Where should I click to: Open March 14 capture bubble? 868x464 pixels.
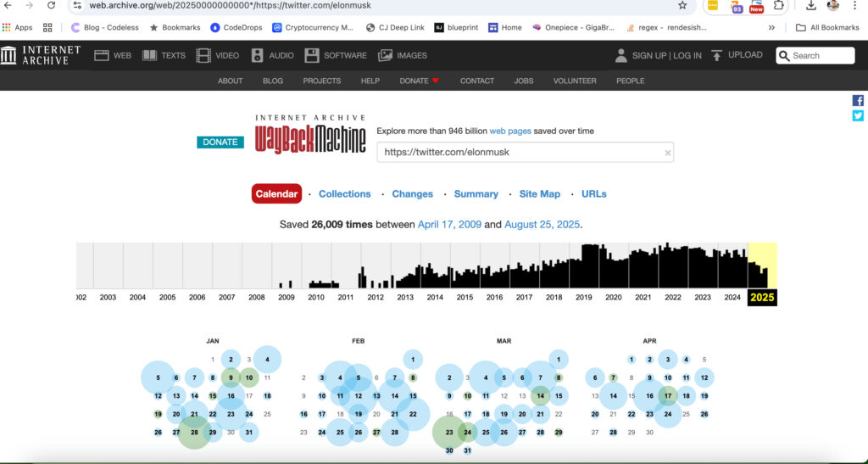click(540, 396)
